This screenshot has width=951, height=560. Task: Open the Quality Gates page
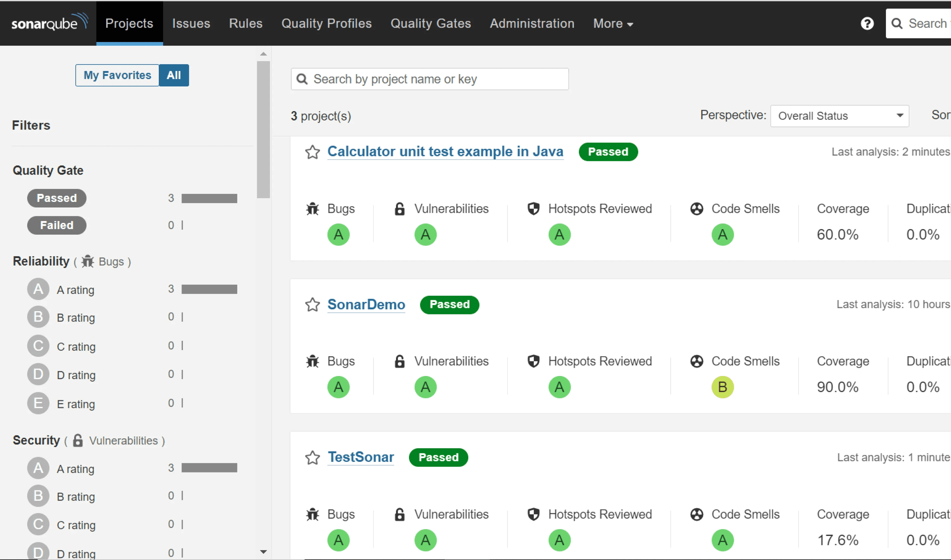tap(430, 23)
